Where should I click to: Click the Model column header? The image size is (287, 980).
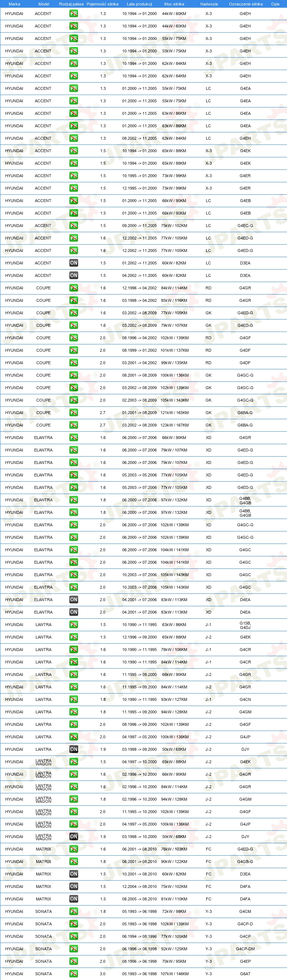(x=44, y=4)
